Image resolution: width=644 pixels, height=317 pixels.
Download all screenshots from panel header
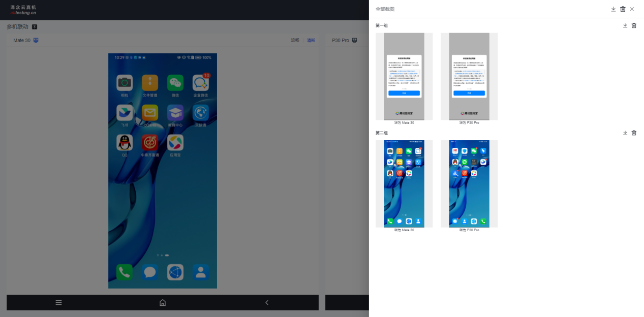coord(614,9)
